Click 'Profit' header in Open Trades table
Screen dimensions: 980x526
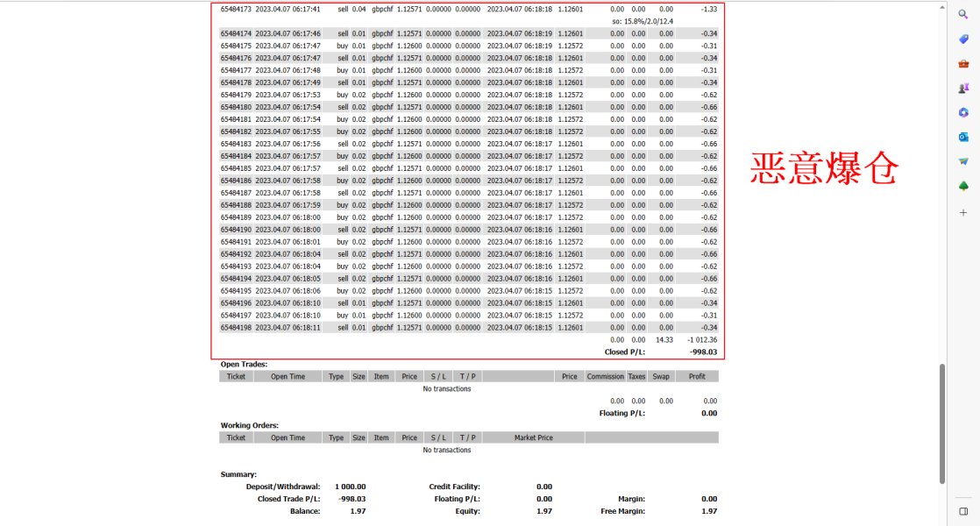point(697,377)
